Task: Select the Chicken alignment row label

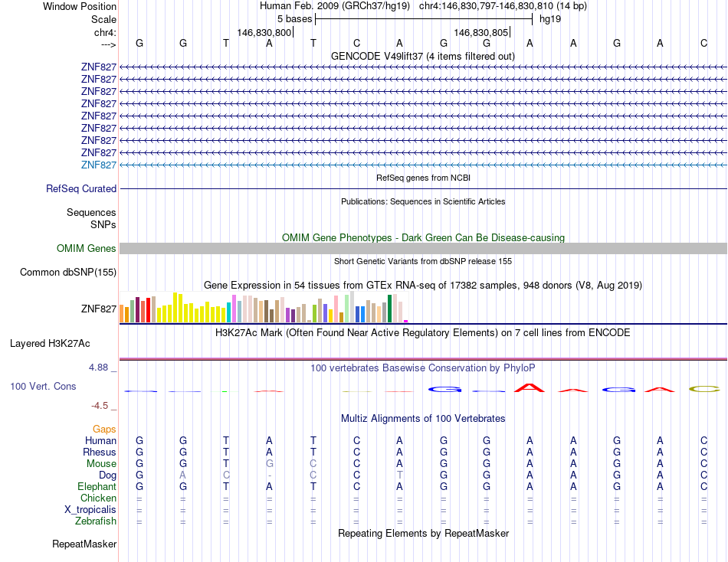Action: 98,498
